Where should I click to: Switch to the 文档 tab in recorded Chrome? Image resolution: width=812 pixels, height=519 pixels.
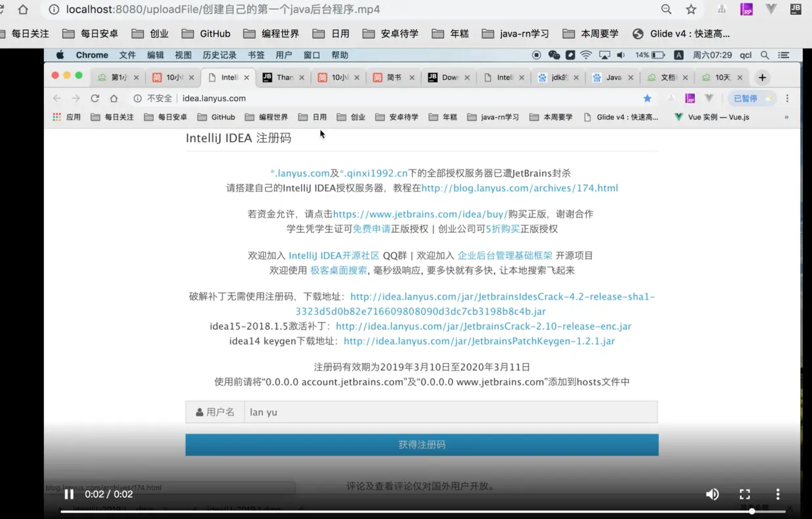pyautogui.click(x=667, y=77)
